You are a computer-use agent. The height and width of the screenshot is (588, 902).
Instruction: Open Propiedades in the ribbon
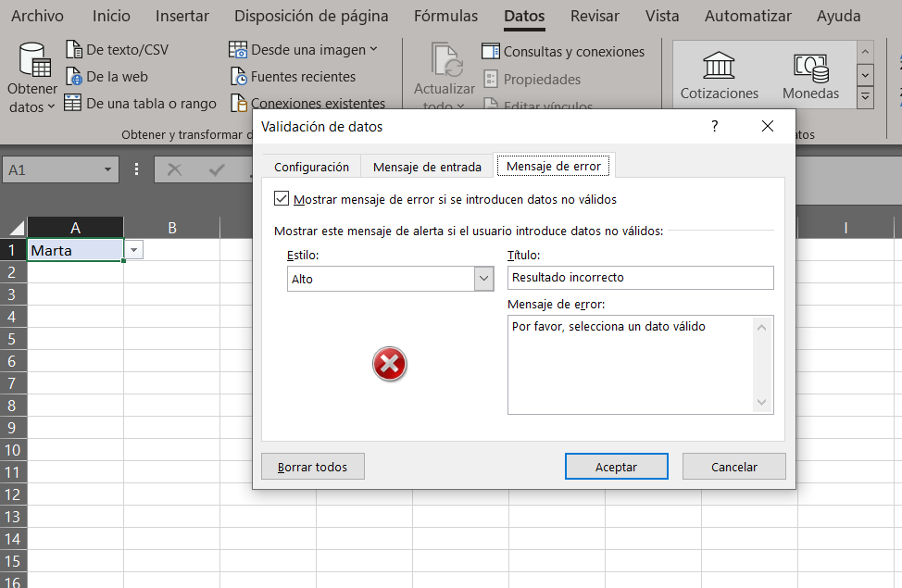click(x=532, y=80)
